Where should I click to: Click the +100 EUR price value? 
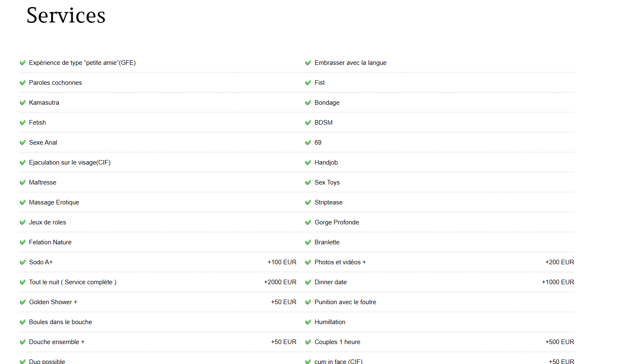click(x=282, y=262)
